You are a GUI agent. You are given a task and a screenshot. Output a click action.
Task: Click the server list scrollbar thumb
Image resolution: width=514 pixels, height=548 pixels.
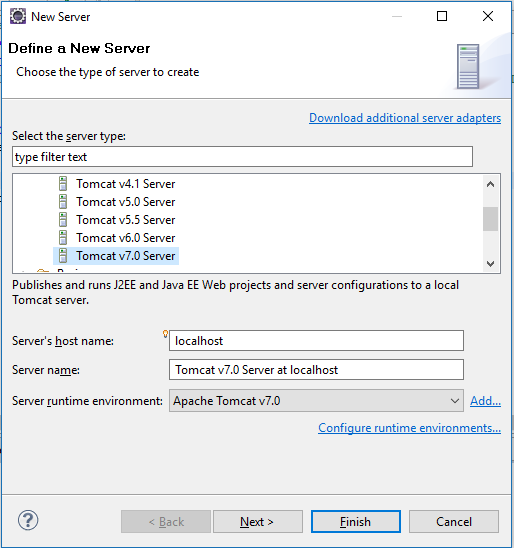point(490,219)
